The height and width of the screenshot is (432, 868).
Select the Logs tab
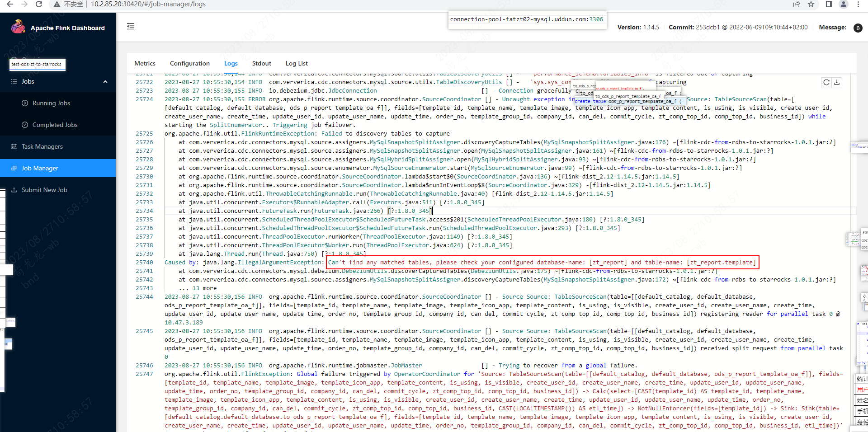tap(231, 63)
